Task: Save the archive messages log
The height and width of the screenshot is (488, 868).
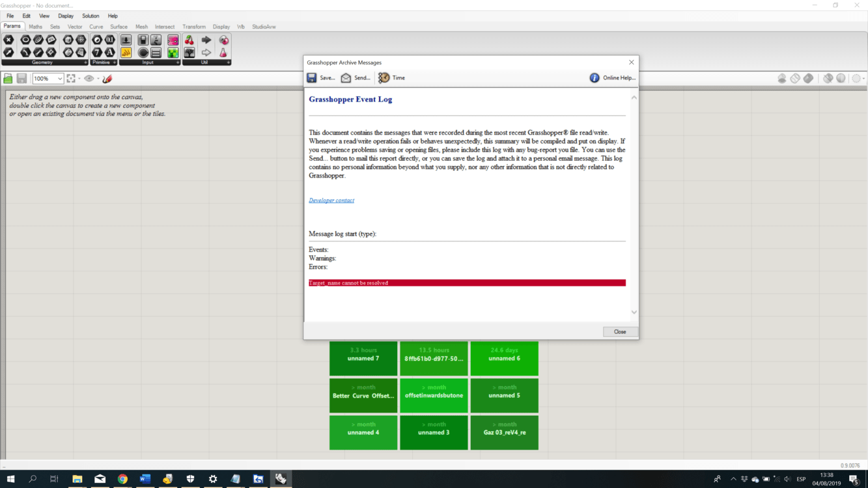Action: (x=321, y=78)
